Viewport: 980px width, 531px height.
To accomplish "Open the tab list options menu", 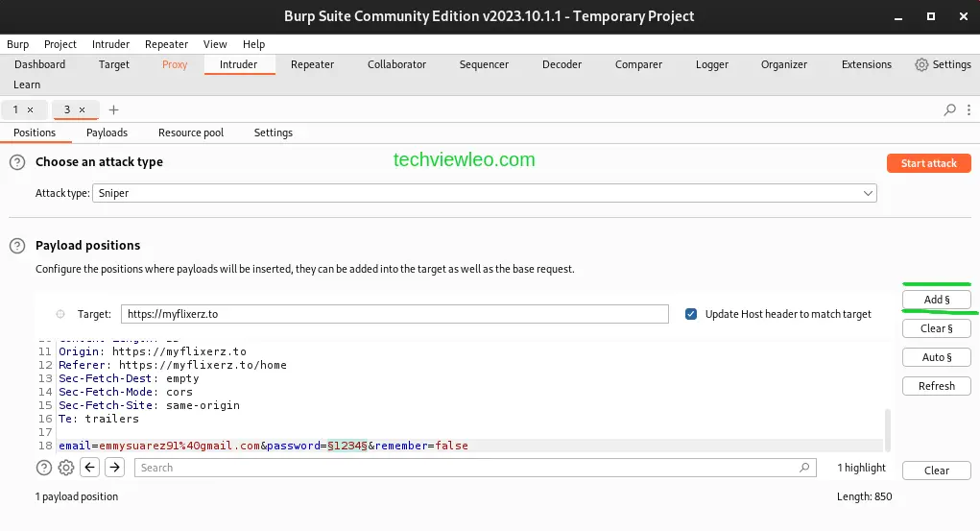I will 967,110.
